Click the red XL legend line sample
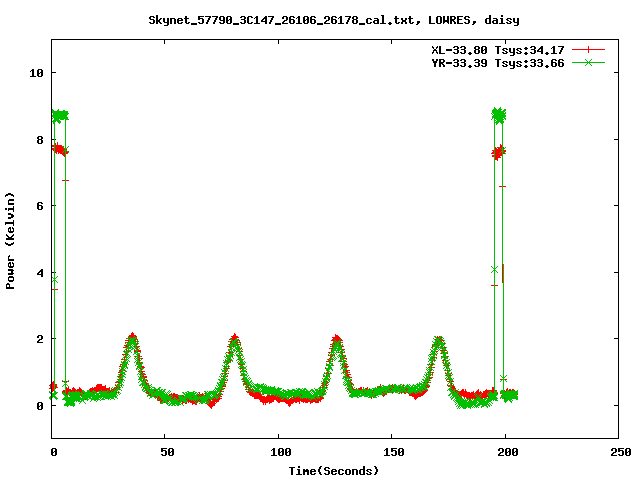Screen dimensions: 640x480 [x=588, y=50]
